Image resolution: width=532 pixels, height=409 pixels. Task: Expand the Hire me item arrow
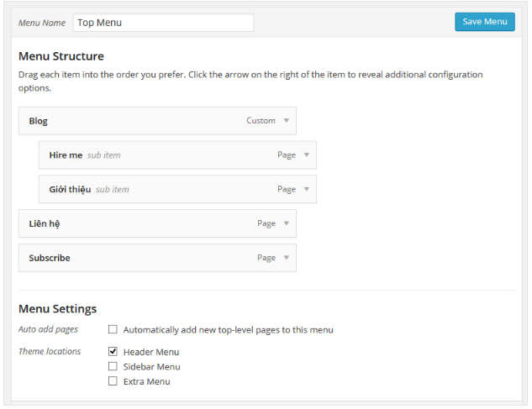click(x=307, y=155)
